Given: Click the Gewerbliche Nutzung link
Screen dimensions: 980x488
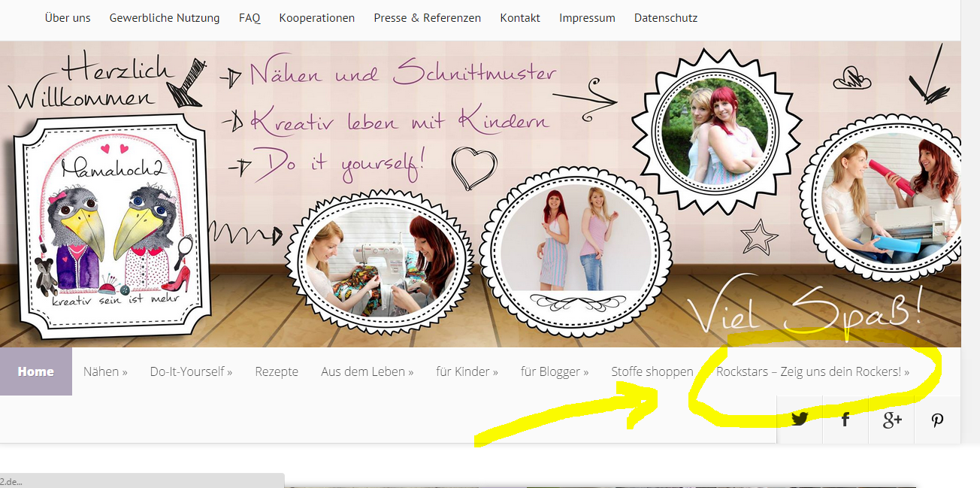Looking at the screenshot, I should tap(165, 18).
